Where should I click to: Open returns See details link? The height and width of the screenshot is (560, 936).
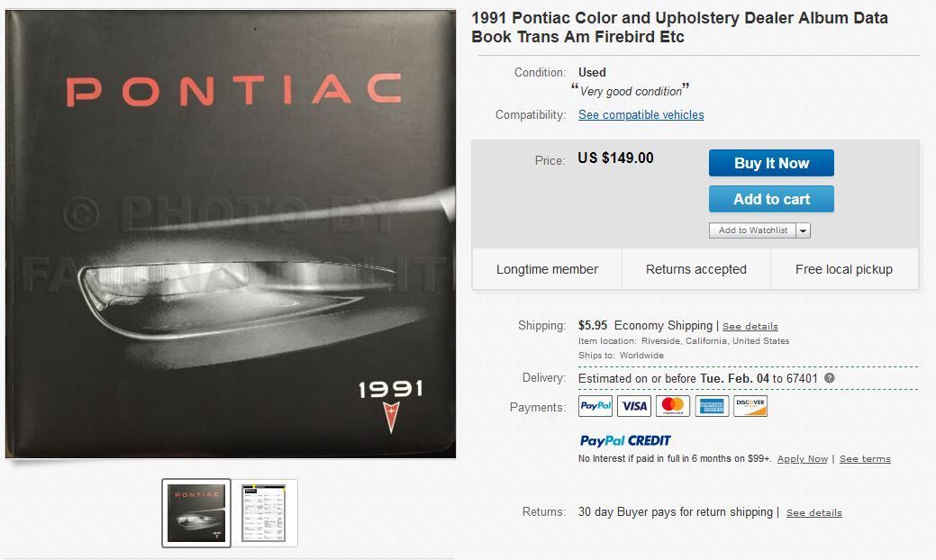tap(813, 512)
